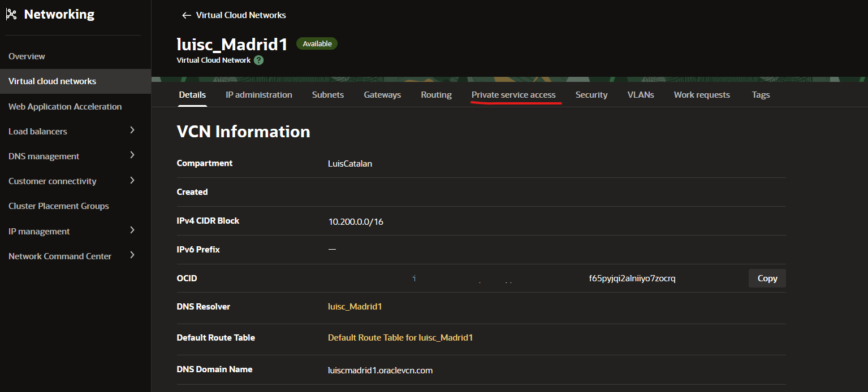This screenshot has height=392, width=868.
Task: Click the Compartment label
Action: [x=205, y=163]
